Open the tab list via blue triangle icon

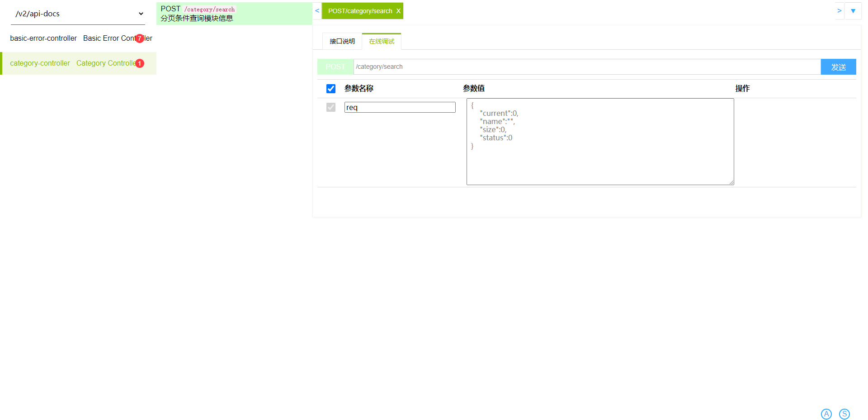[853, 10]
